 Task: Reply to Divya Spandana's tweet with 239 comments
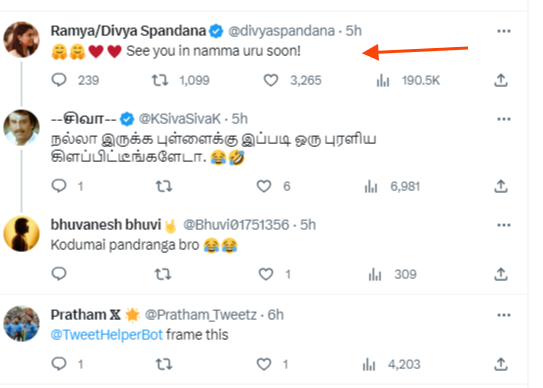[59, 80]
